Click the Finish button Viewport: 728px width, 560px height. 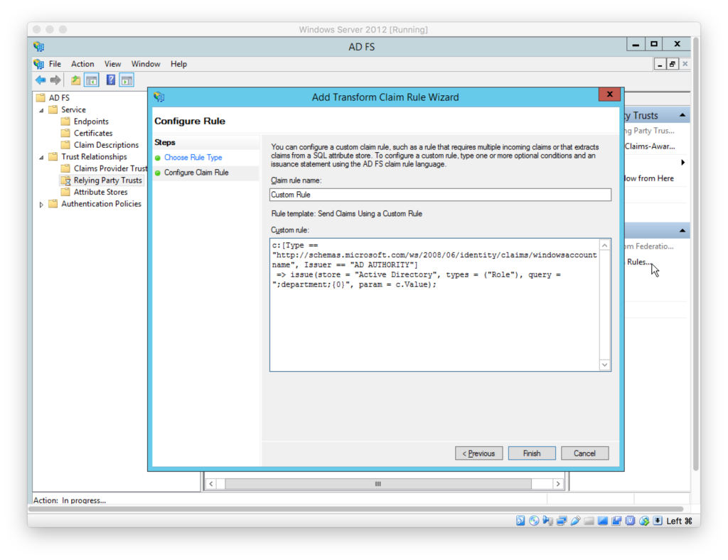(532, 453)
